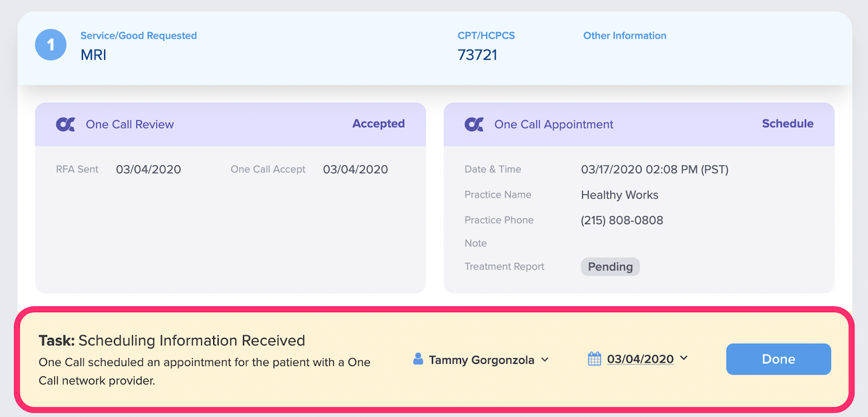Expand the Tammy Gorgonzola assignee chevron

(x=545, y=359)
